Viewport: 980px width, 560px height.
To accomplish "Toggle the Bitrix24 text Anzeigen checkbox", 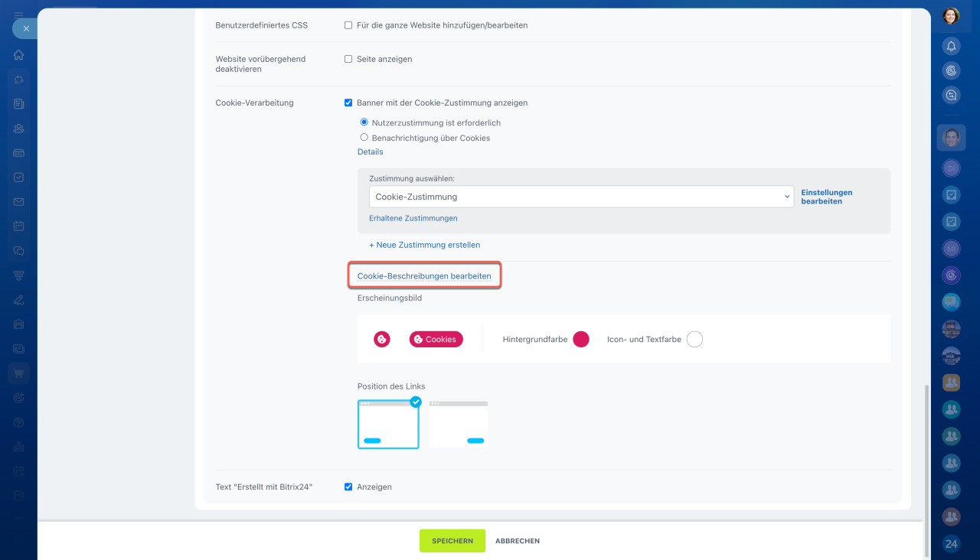I will pos(348,487).
